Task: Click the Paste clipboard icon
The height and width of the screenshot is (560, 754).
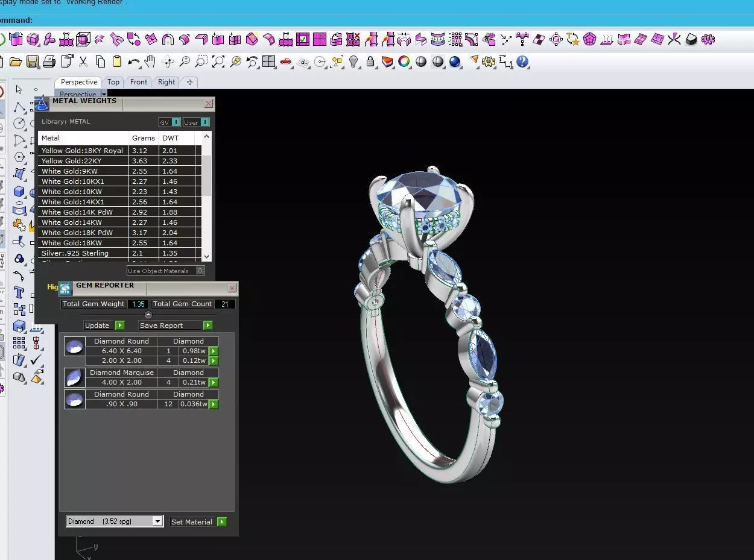Action: click(x=117, y=61)
